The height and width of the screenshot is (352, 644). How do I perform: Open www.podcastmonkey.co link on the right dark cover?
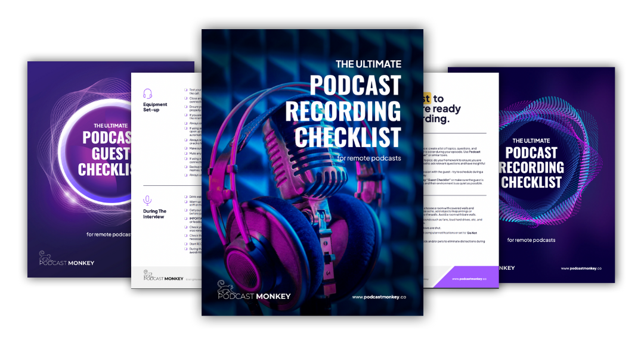click(x=581, y=268)
